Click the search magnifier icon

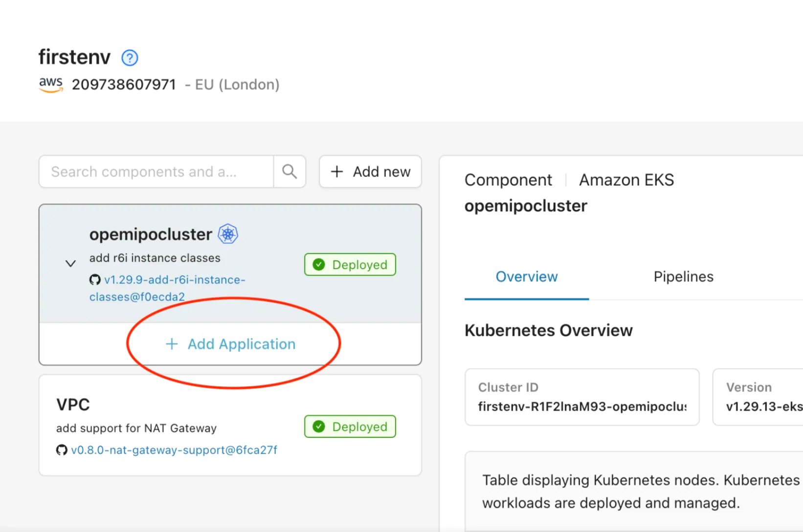click(x=290, y=172)
